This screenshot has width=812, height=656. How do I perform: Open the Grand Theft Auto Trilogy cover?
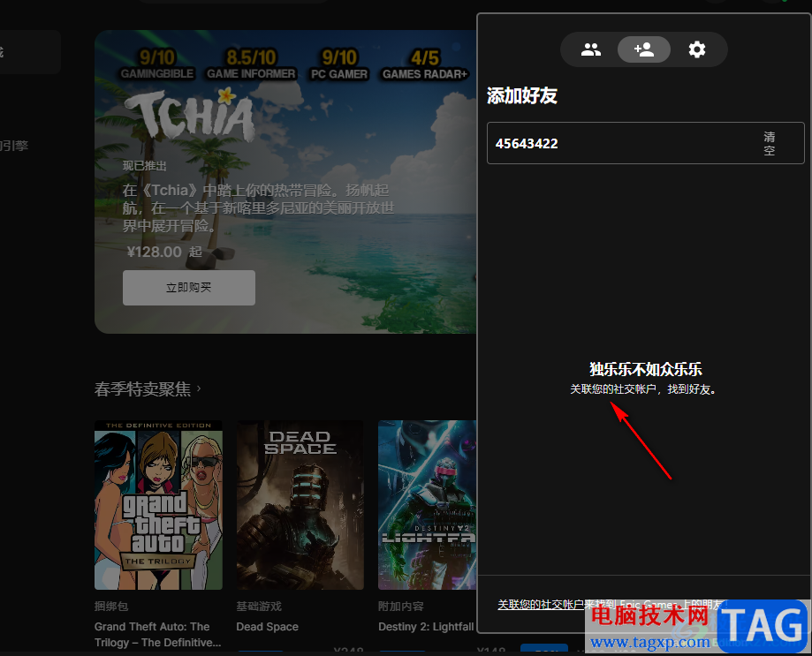pos(158,505)
